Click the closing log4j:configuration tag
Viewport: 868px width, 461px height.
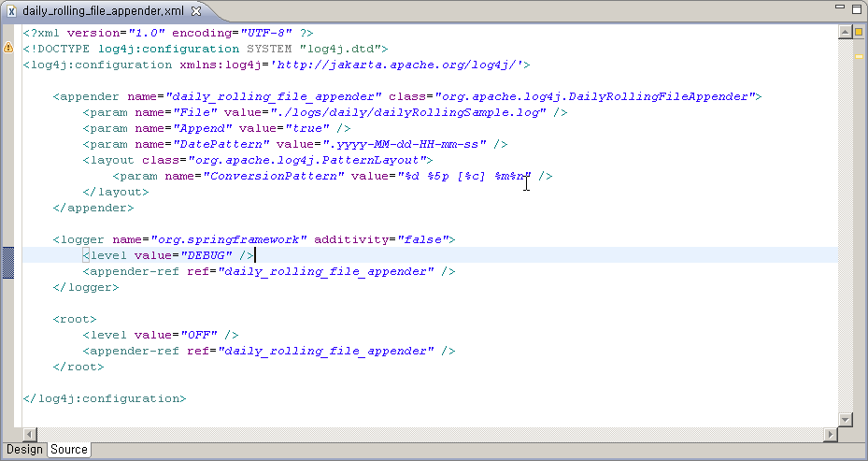tap(105, 398)
